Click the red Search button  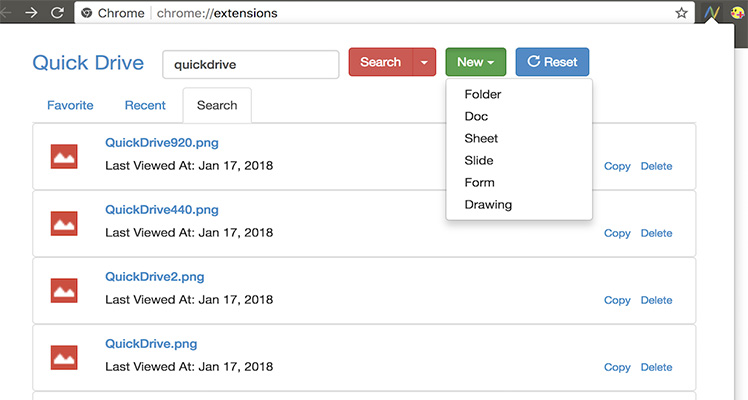(380, 62)
